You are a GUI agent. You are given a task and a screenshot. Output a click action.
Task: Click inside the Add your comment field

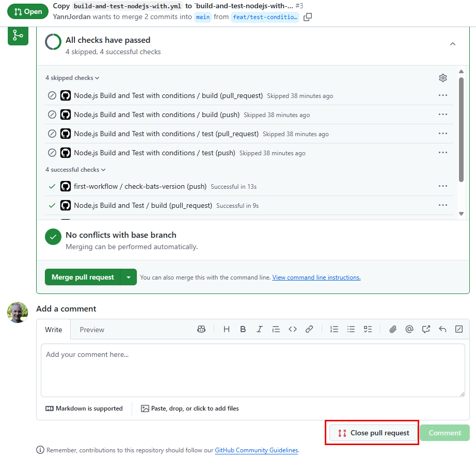(x=253, y=369)
